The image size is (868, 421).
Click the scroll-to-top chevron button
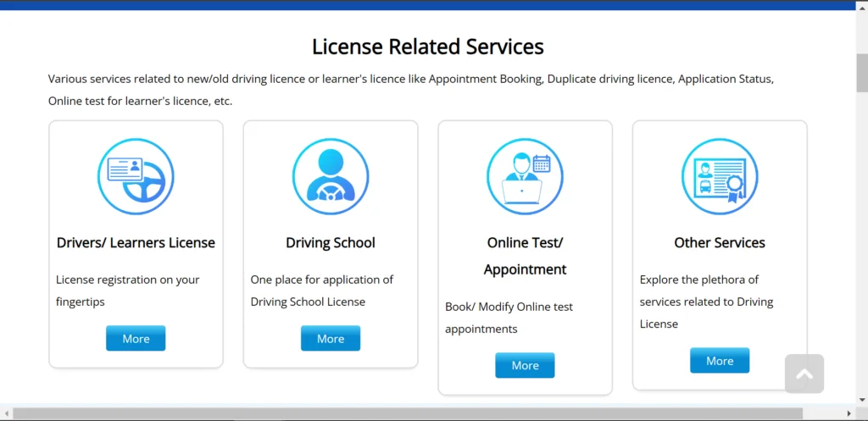point(804,374)
